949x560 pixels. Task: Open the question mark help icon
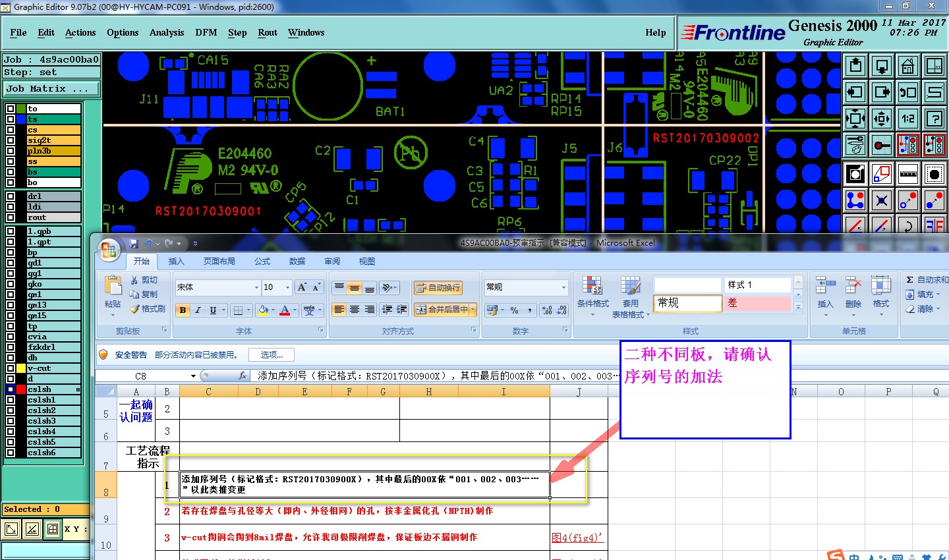(935, 119)
